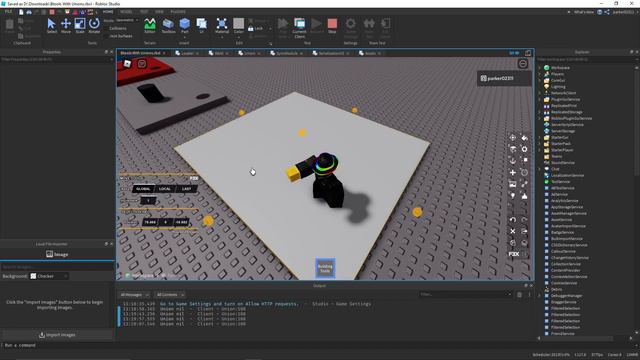Choose the LOCAL axis option
Viewport: 640px width, 360px height.
[x=165, y=189]
